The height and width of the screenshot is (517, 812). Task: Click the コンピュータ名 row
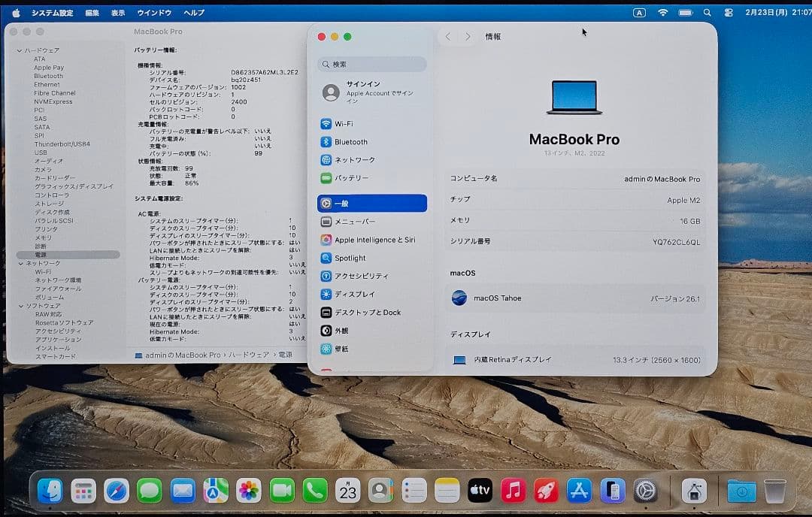[575, 179]
